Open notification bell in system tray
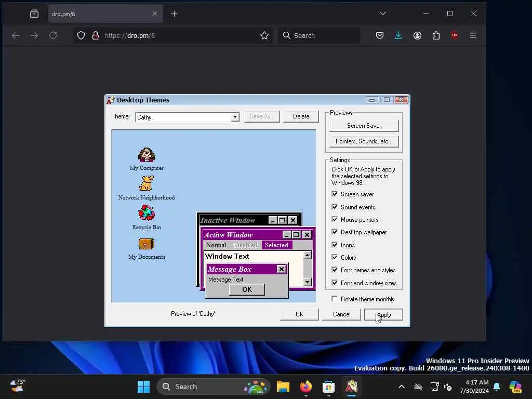 coord(497,387)
